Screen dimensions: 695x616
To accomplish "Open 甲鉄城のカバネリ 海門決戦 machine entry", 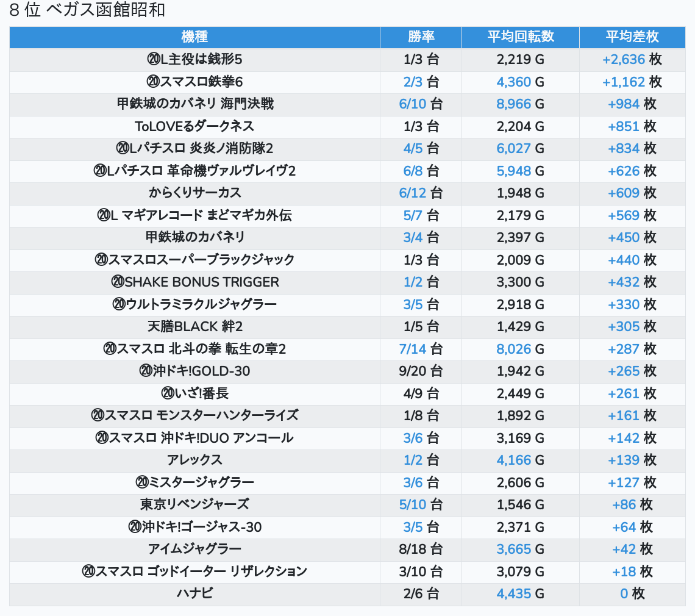I will click(194, 104).
